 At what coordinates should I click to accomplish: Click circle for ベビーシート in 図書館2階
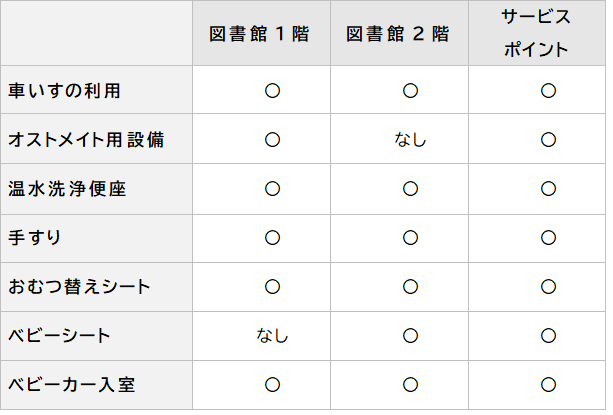coord(410,336)
